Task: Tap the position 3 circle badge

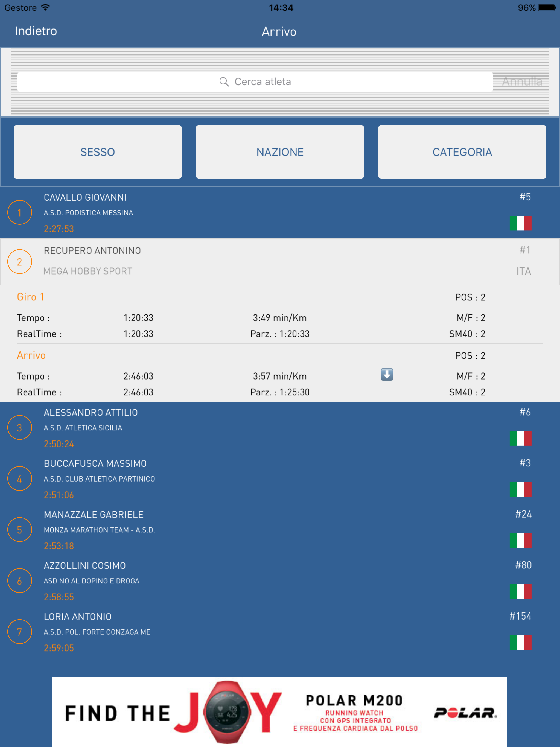Action: pyautogui.click(x=20, y=428)
